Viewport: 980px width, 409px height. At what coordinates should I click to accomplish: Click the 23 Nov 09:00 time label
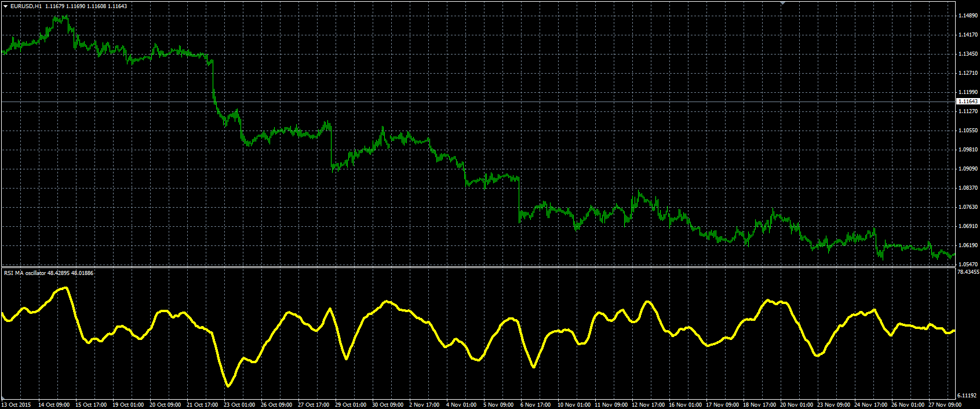833,405
